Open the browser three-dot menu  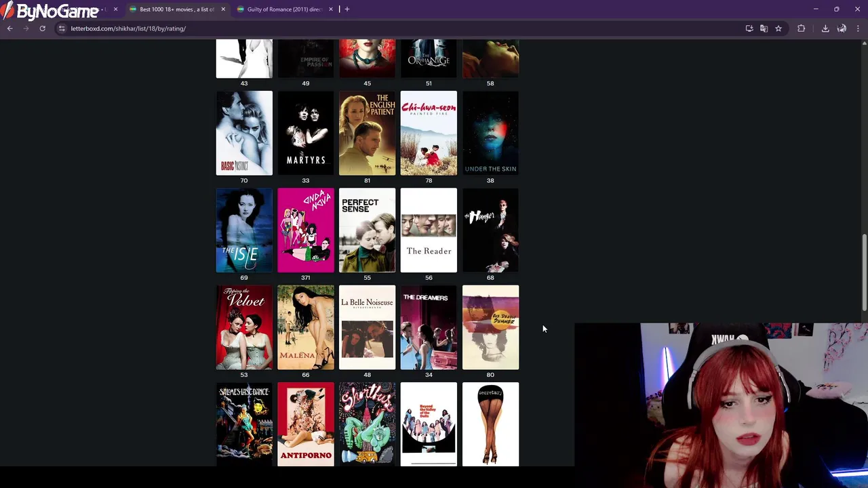point(858,28)
